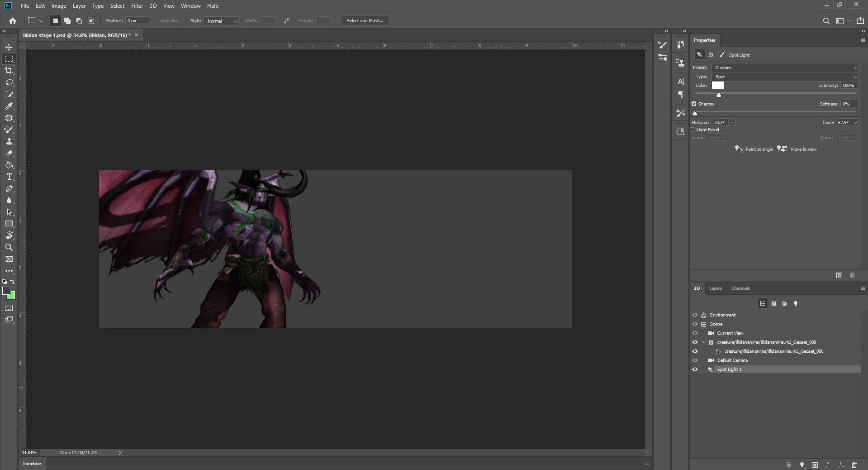Pick the Eyedropper tool
The width and height of the screenshot is (868, 470).
click(9, 106)
